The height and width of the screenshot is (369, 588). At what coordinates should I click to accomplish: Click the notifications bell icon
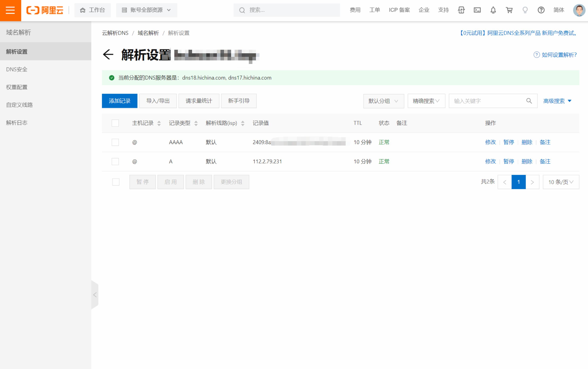(x=493, y=10)
